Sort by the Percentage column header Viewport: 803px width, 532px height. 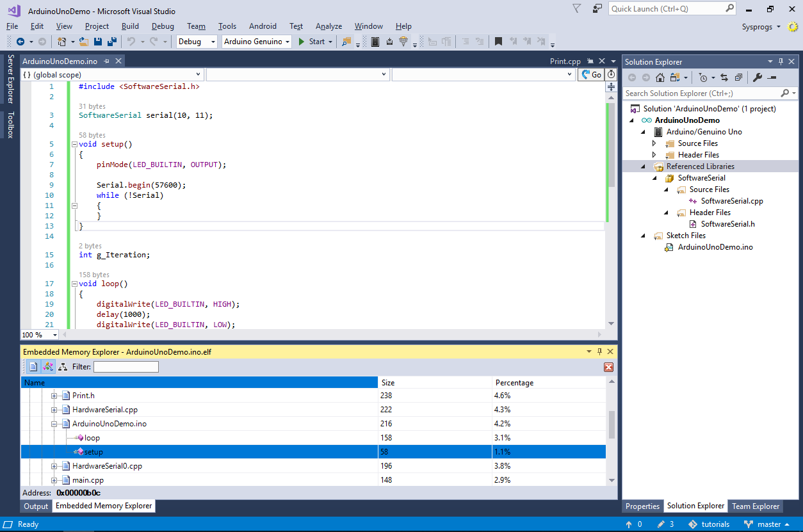[548, 383]
